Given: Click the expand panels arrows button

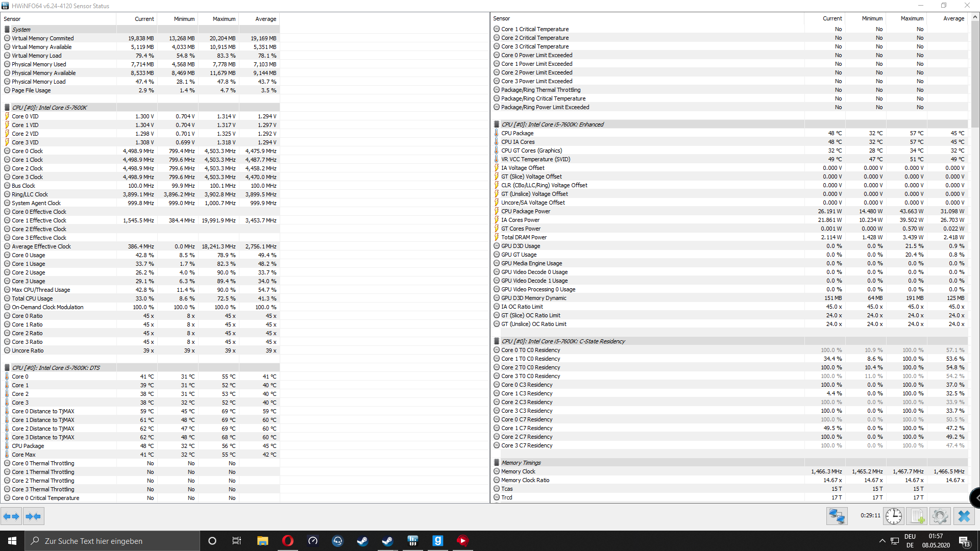Looking at the screenshot, I should (11, 516).
